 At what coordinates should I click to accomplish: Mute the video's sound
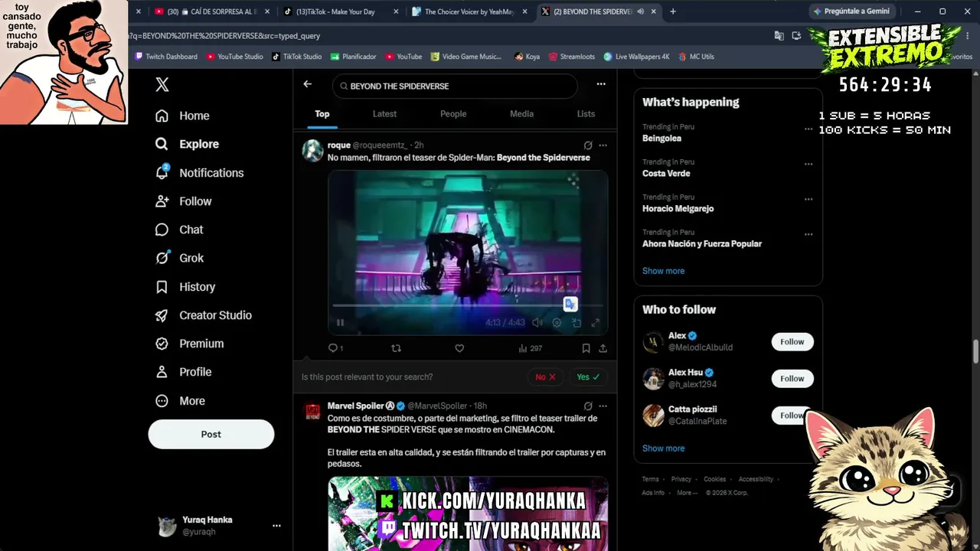coord(537,323)
